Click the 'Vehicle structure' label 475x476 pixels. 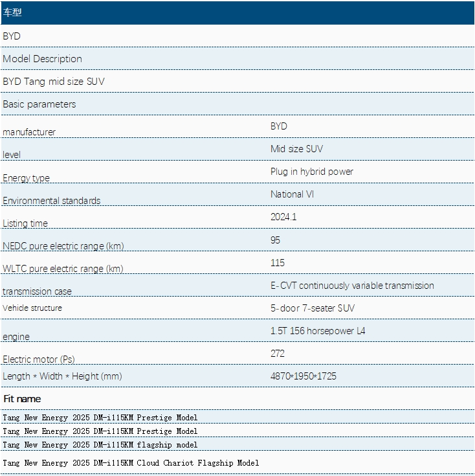pos(32,308)
